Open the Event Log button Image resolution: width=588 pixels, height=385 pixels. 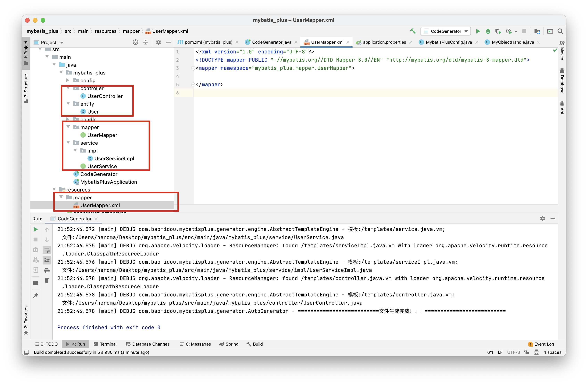pos(541,344)
